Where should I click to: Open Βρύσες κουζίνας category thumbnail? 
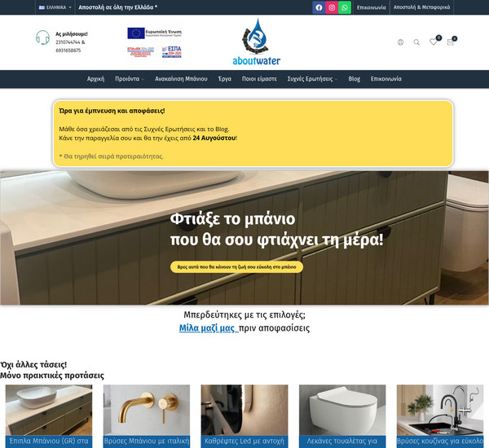pyautogui.click(x=440, y=410)
